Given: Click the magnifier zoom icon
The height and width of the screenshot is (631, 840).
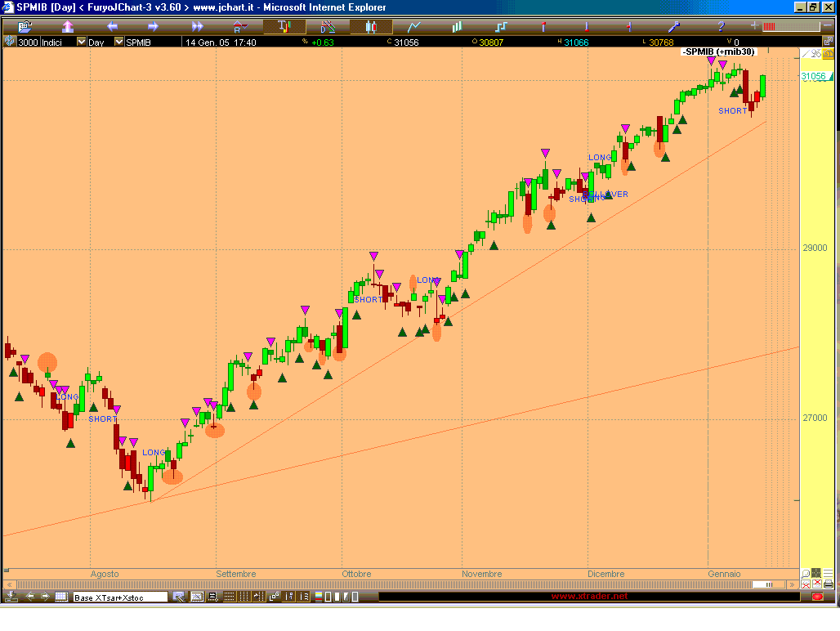Looking at the screenshot, I should pyautogui.click(x=806, y=574).
